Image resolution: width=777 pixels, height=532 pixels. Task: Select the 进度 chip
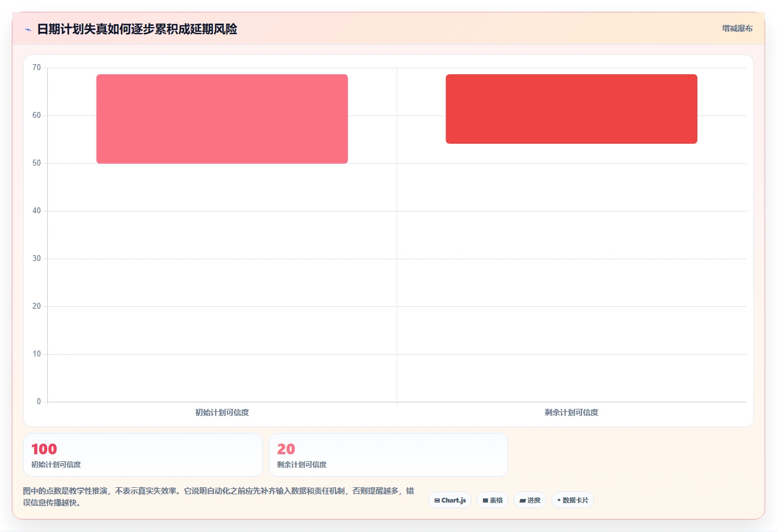tap(530, 500)
